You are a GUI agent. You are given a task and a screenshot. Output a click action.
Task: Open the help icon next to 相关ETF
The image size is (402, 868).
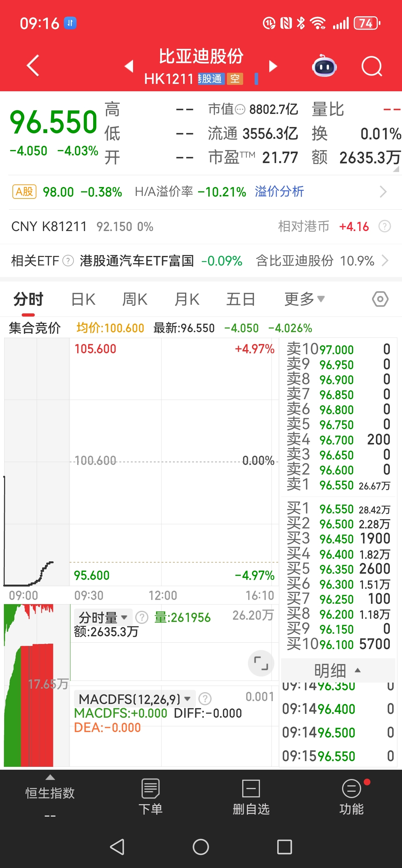[x=68, y=261]
